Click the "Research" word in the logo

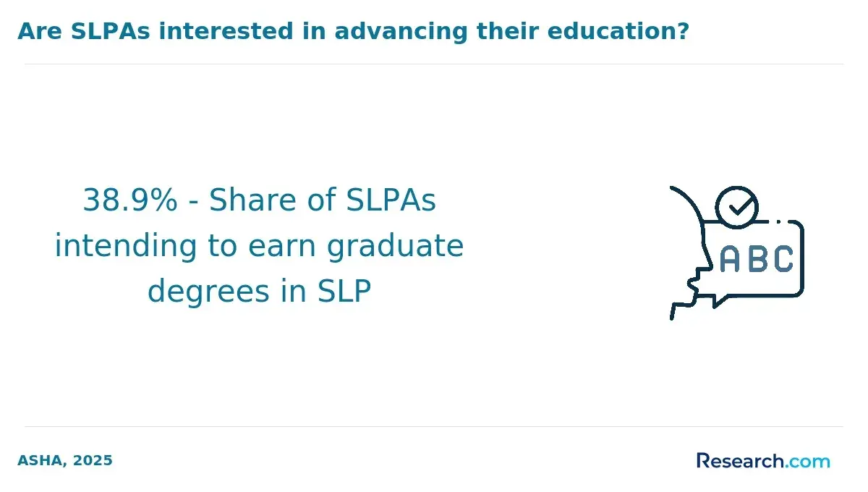click(x=739, y=460)
